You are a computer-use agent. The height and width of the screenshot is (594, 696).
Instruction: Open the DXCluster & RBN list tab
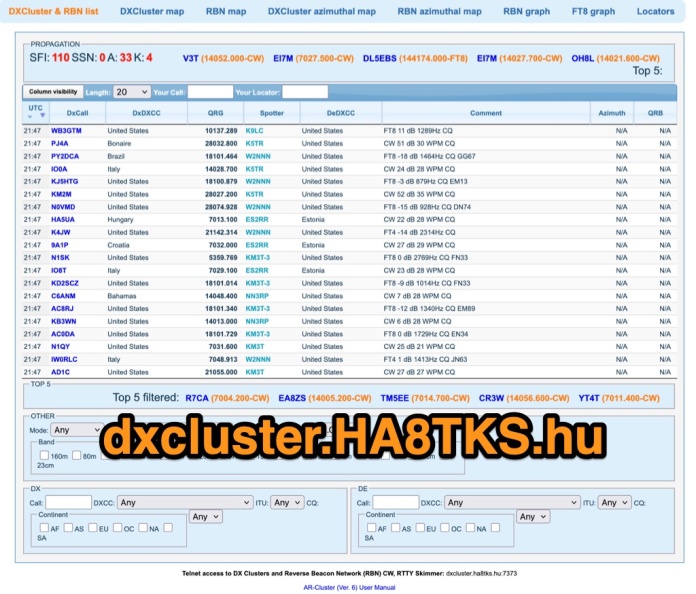click(x=53, y=12)
